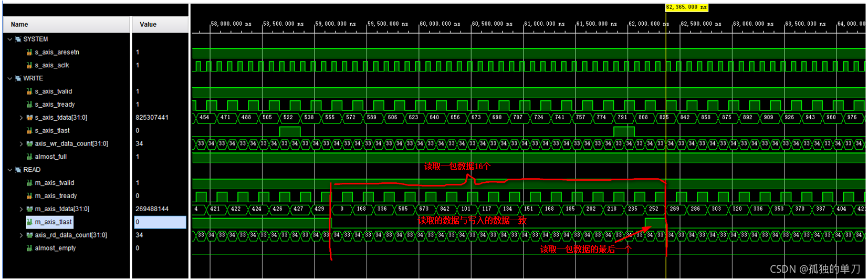Click the SYSTEM group icon
Screen dimensions: 868x279
point(18,39)
